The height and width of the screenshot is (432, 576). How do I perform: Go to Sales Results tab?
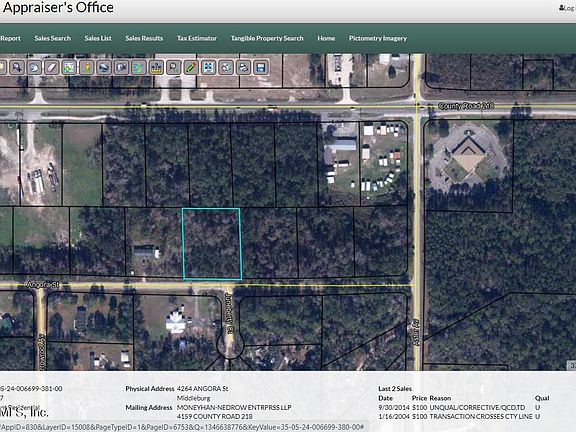point(144,38)
